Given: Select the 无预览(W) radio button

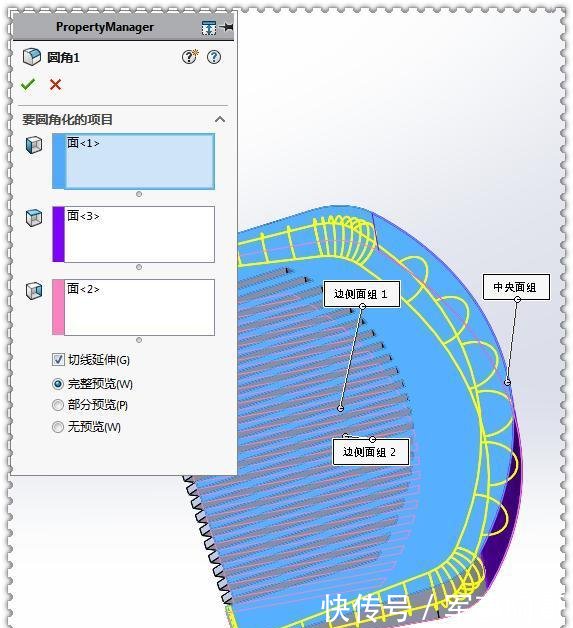Looking at the screenshot, I should 58,427.
